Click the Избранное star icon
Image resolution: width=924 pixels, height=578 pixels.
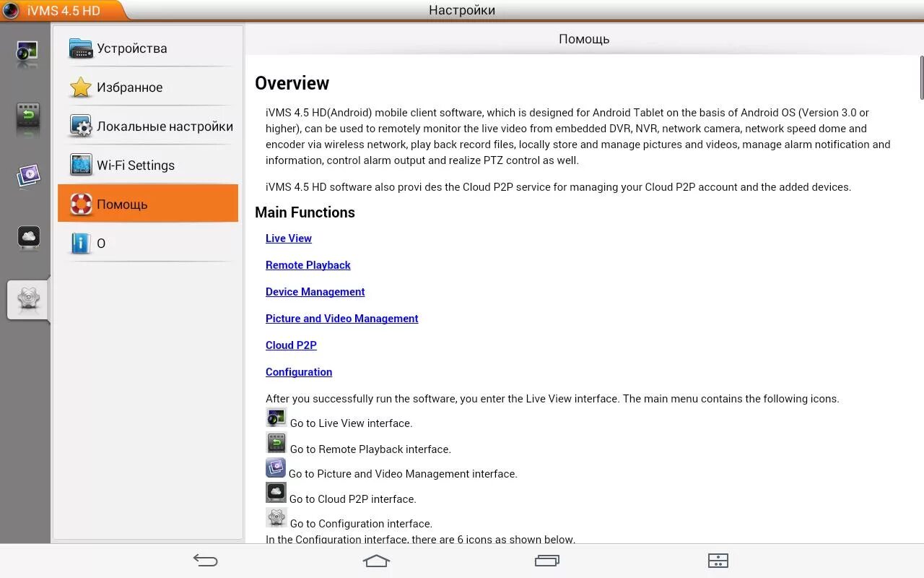(x=81, y=87)
